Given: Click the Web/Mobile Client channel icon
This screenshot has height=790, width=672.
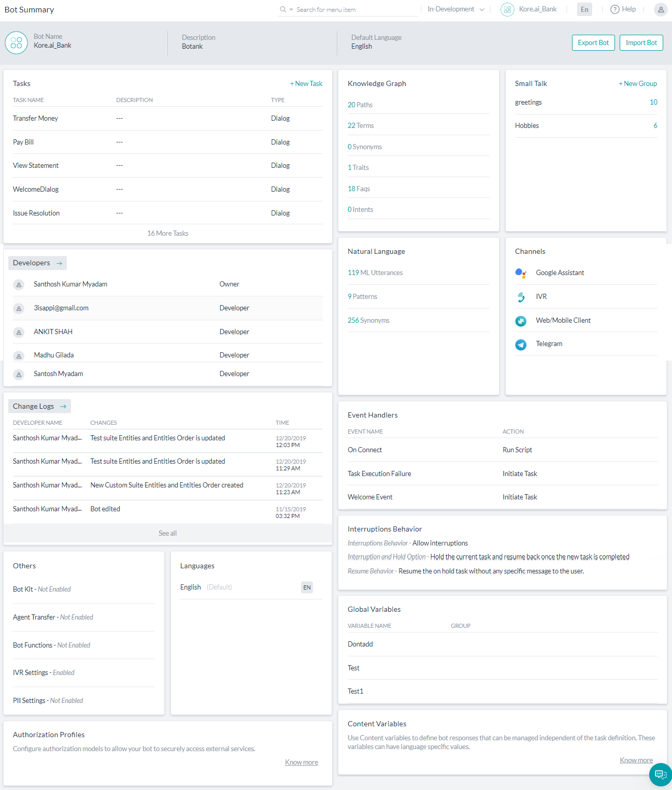Looking at the screenshot, I should tap(521, 321).
